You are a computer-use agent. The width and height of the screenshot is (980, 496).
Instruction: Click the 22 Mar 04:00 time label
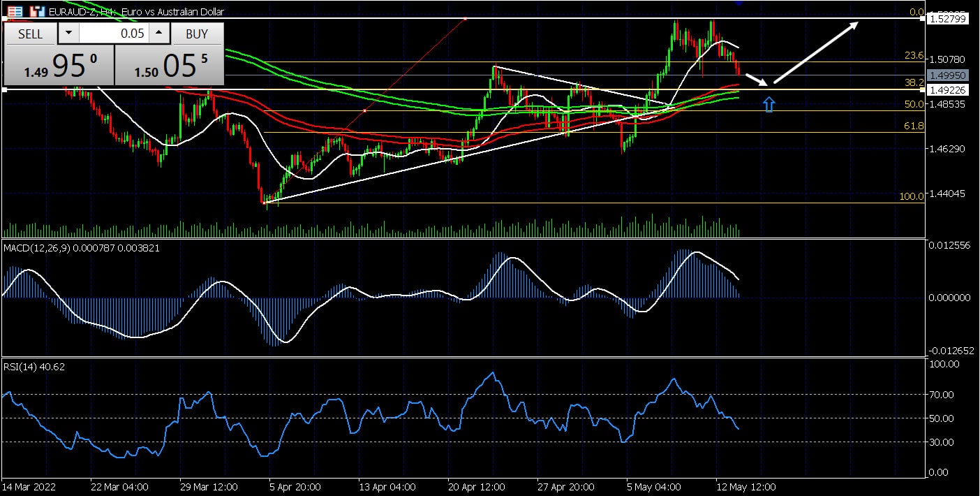click(119, 487)
